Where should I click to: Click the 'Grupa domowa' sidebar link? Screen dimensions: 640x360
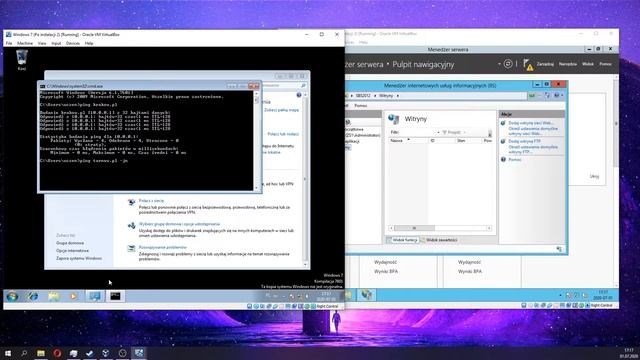70,243
